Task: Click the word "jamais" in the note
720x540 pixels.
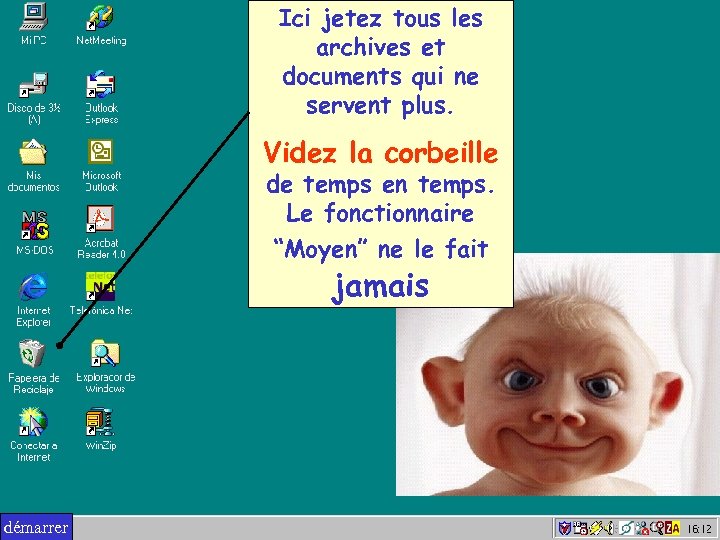Action: [380, 287]
